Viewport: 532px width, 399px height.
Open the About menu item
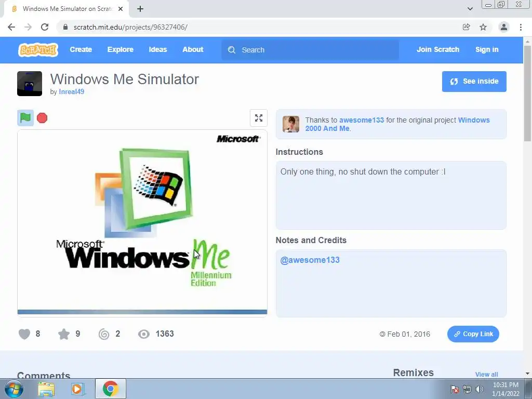coord(193,49)
